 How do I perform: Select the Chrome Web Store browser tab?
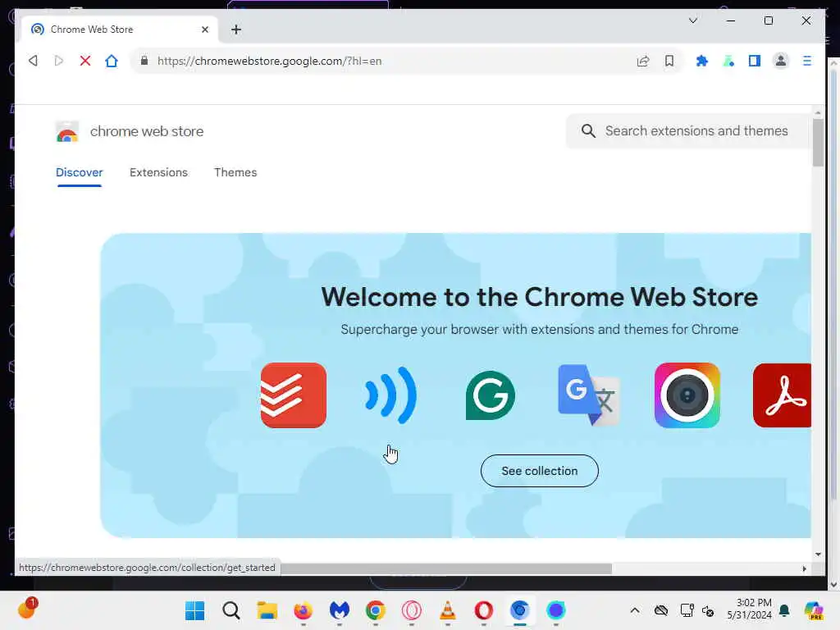point(119,30)
